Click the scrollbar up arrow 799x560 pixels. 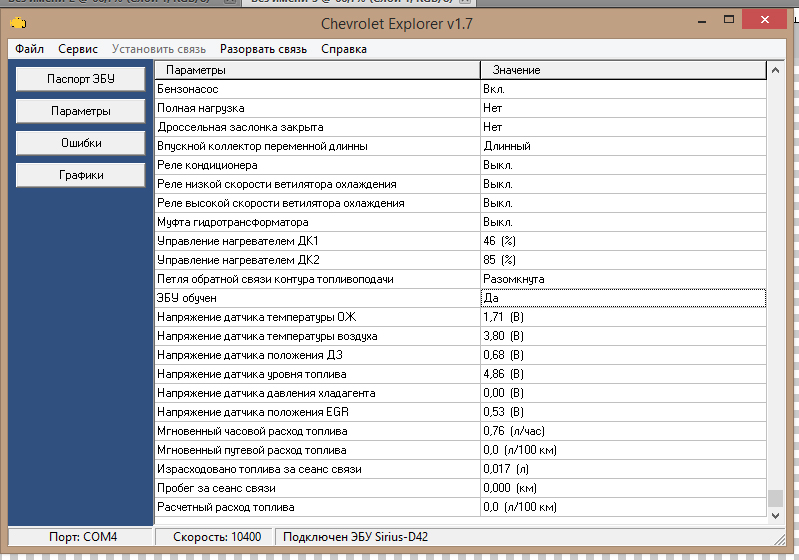775,70
